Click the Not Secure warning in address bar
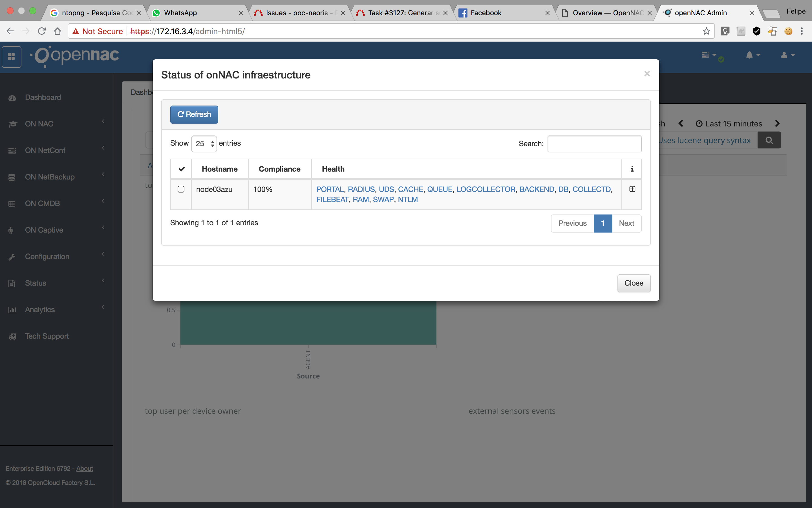 (x=98, y=31)
